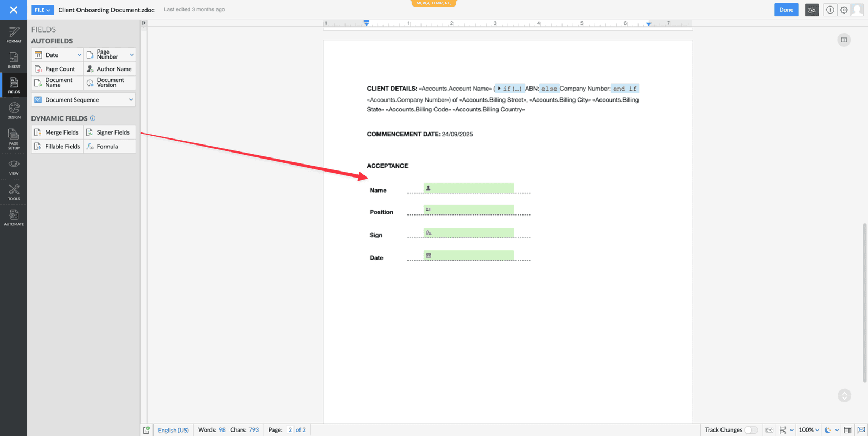
Task: Expand the night mode dropdown arrow
Action: click(x=837, y=430)
